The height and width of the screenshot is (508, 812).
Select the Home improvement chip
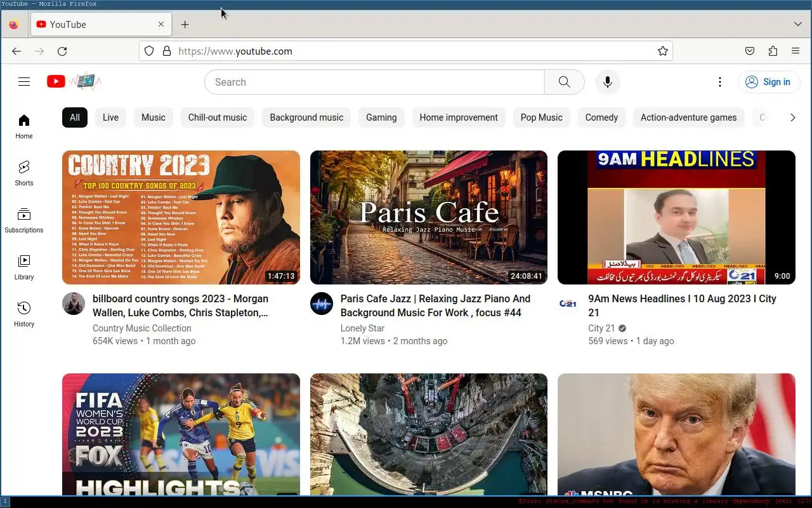(x=459, y=117)
